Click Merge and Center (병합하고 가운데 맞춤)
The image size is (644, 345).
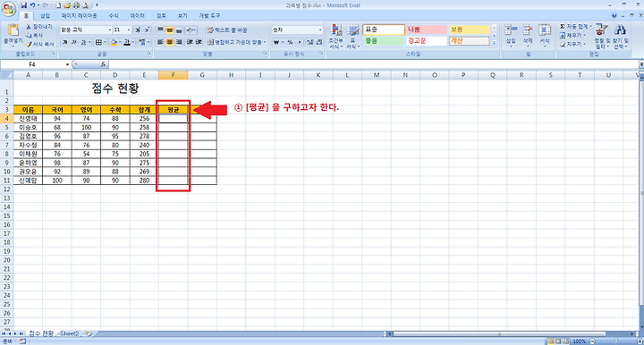(236, 42)
